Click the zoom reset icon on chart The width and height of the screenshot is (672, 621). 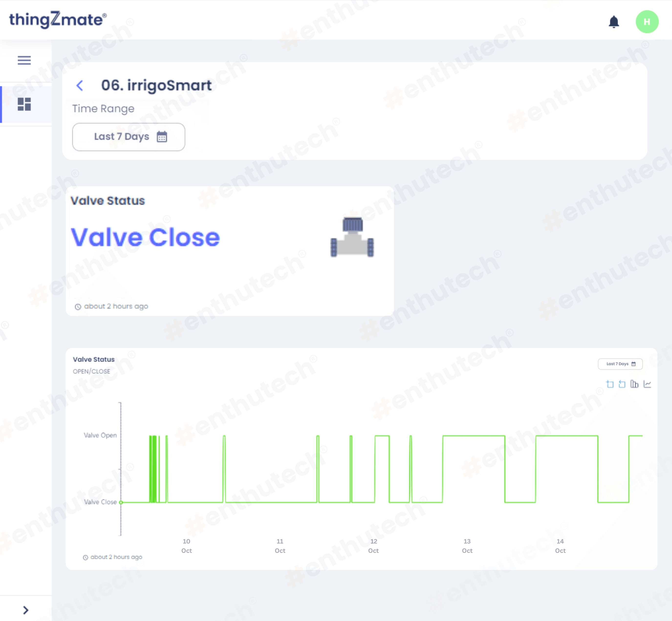tap(622, 384)
